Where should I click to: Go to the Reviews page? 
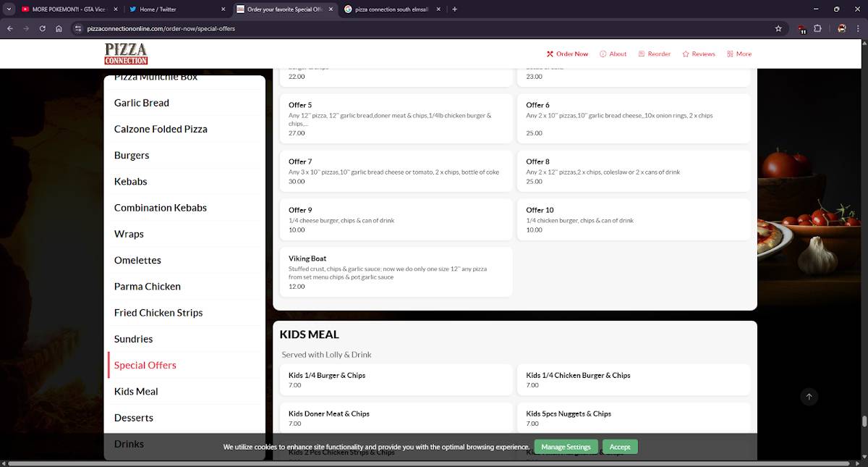[699, 54]
